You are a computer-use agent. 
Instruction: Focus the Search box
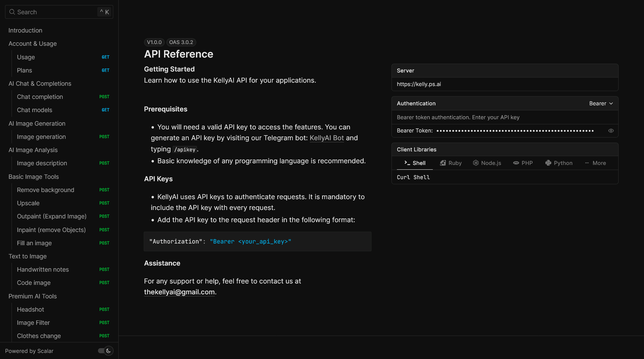tap(58, 12)
